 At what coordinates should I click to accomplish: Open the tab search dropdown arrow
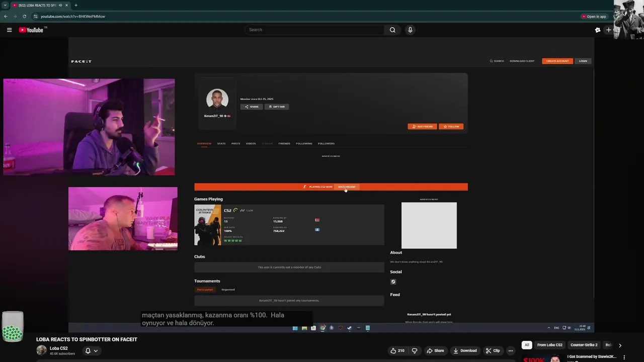(5, 5)
